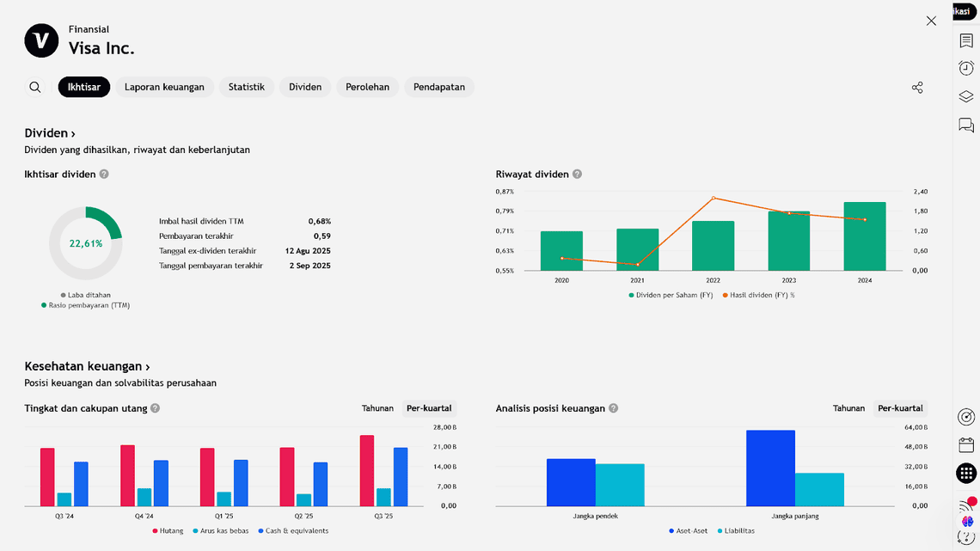Open the layers stack icon in sidebar
The height and width of the screenshot is (551, 980).
(966, 97)
